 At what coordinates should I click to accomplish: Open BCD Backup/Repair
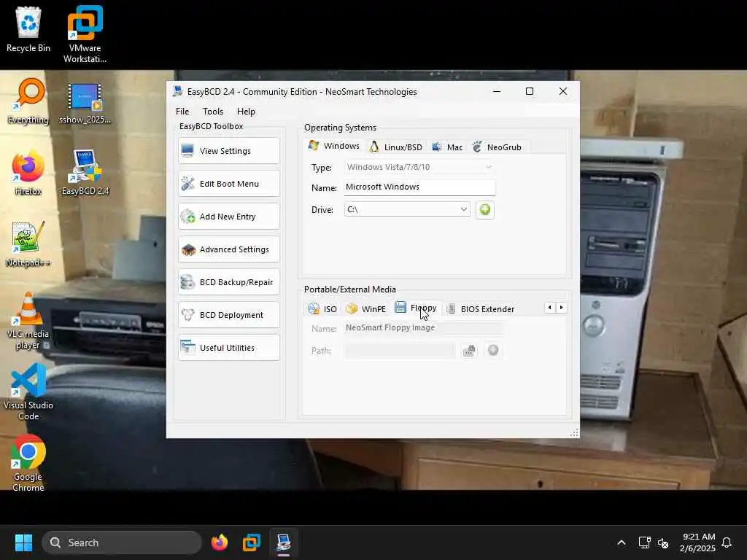(228, 282)
